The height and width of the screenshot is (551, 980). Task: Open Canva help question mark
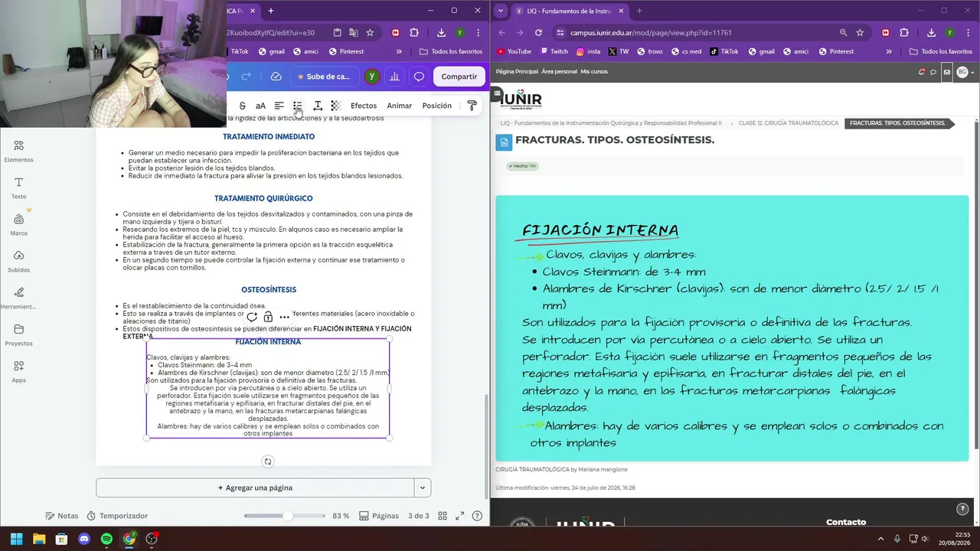click(477, 516)
